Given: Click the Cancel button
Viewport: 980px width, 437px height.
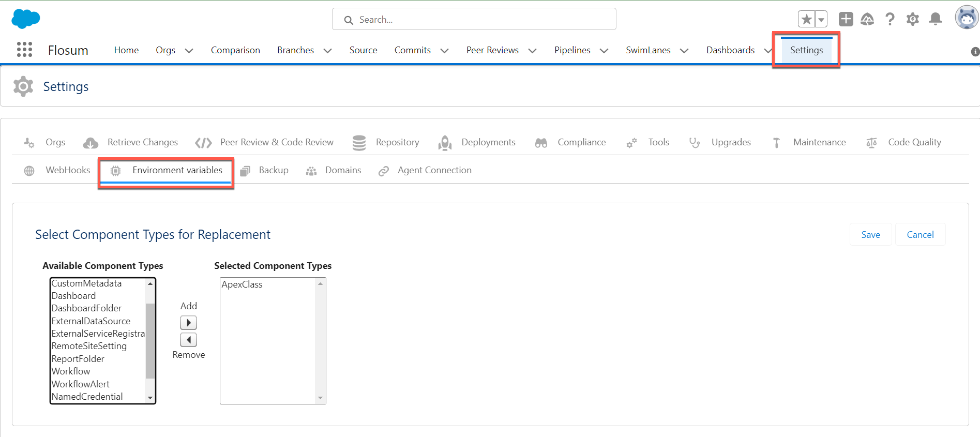Looking at the screenshot, I should tap(920, 235).
